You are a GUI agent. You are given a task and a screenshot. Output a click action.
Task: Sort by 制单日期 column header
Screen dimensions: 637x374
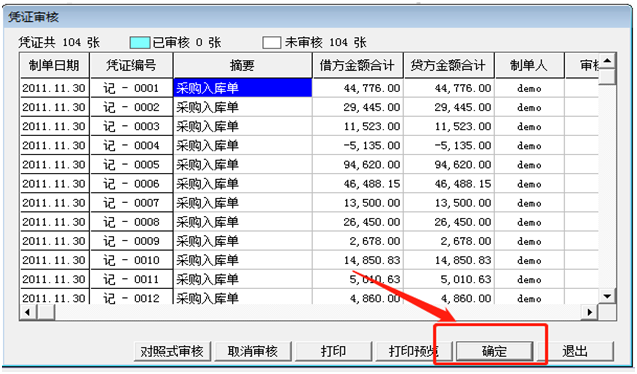point(54,65)
